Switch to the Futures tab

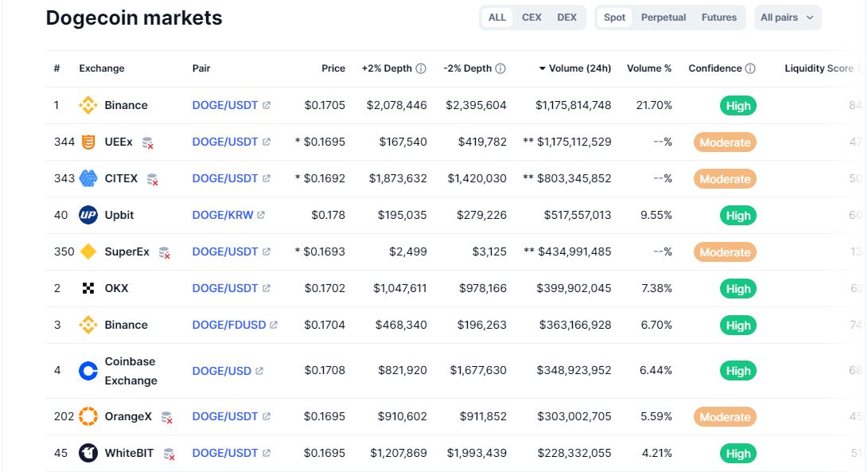pyautogui.click(x=719, y=17)
